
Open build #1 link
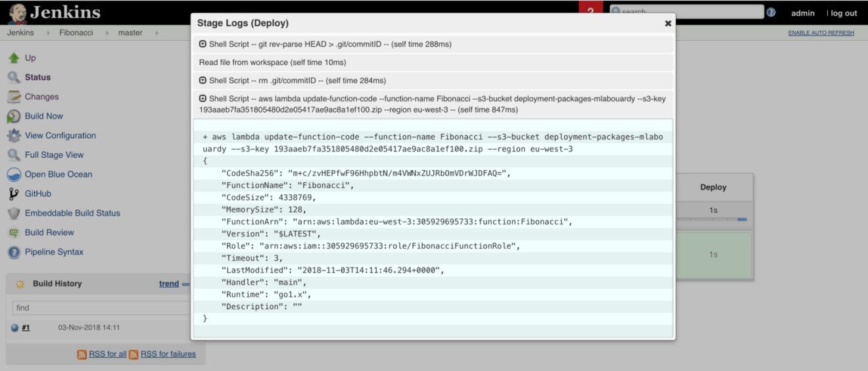pyautogui.click(x=26, y=328)
